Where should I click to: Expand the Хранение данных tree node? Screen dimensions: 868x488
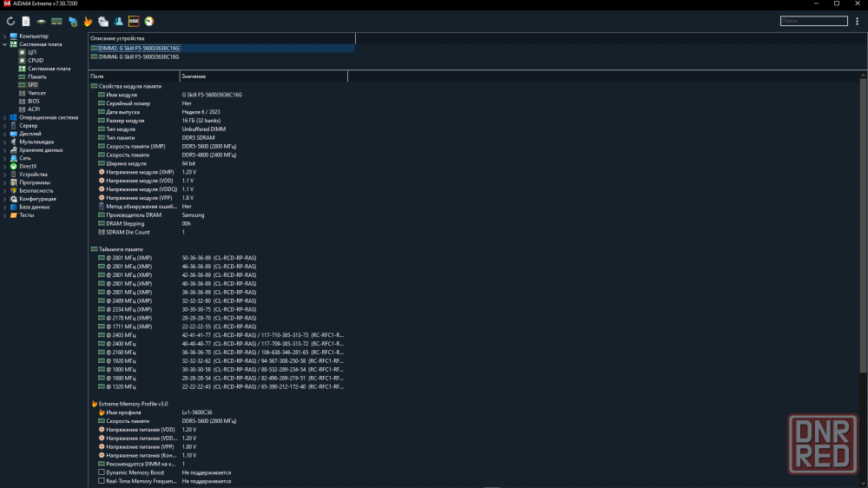(x=5, y=150)
